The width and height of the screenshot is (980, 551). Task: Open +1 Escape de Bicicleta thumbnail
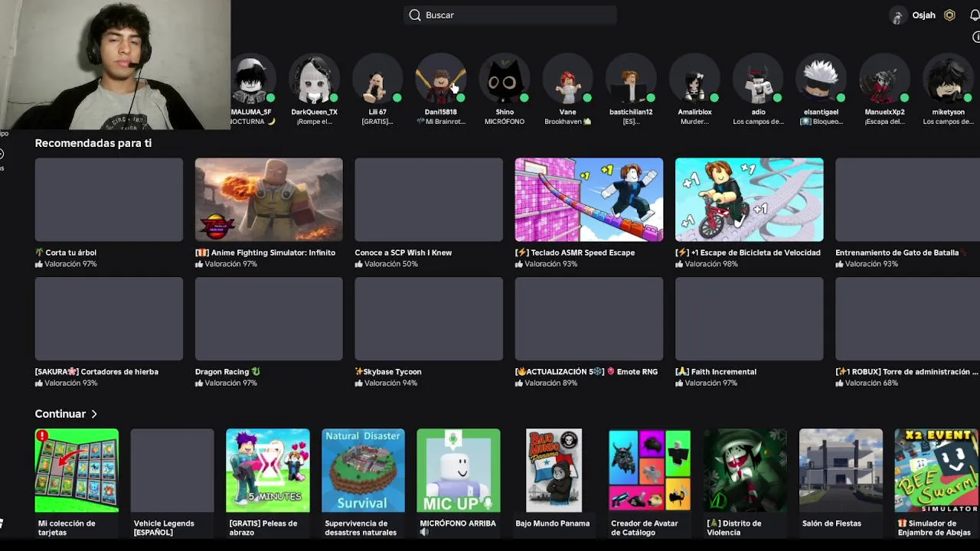pos(749,200)
